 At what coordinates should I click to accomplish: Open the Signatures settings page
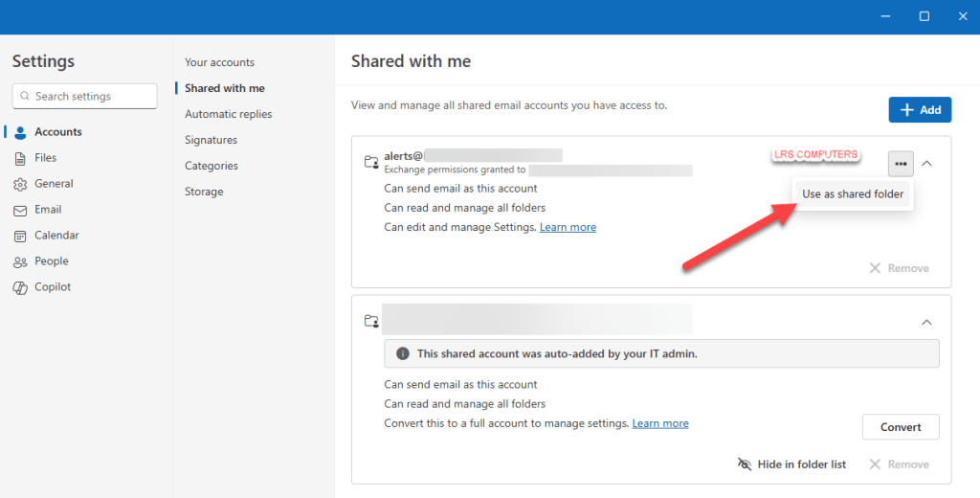(211, 140)
